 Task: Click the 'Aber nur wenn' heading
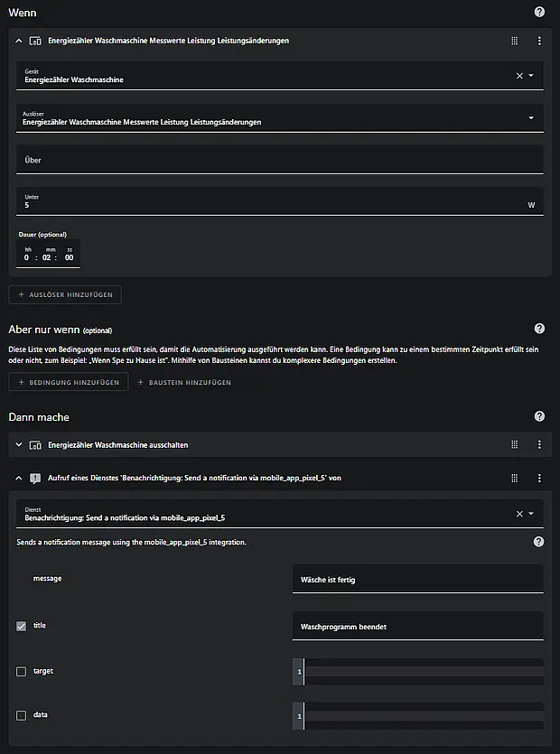point(44,330)
